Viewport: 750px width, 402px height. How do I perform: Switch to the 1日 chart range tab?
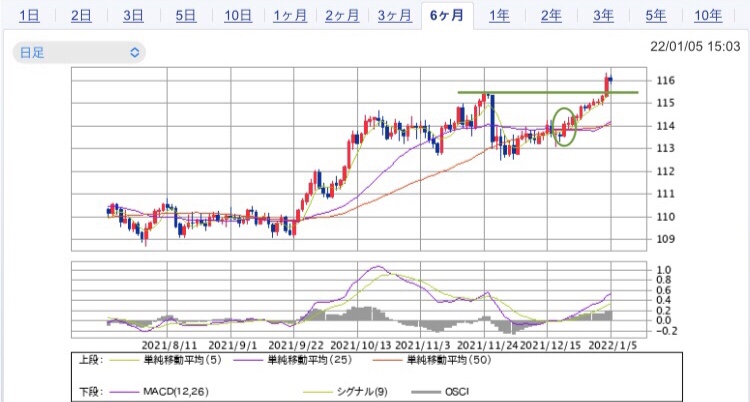[x=29, y=16]
